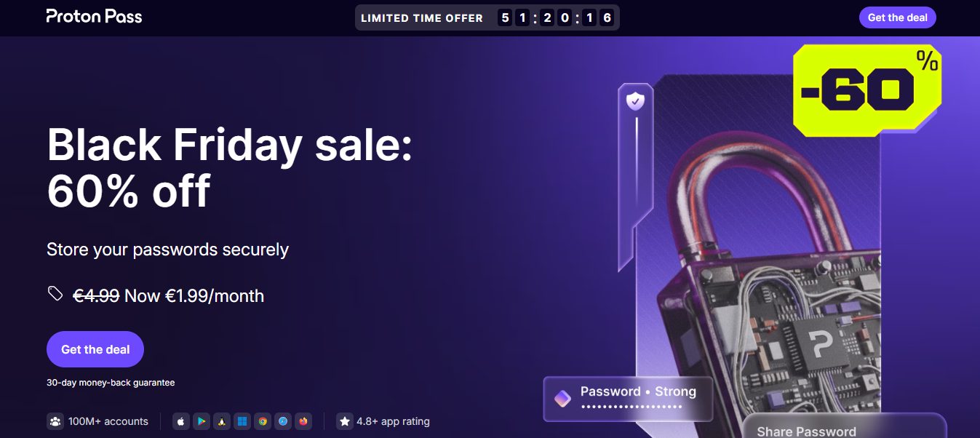980x438 pixels.
Task: Click the Chrome browser icon
Action: [x=263, y=421]
